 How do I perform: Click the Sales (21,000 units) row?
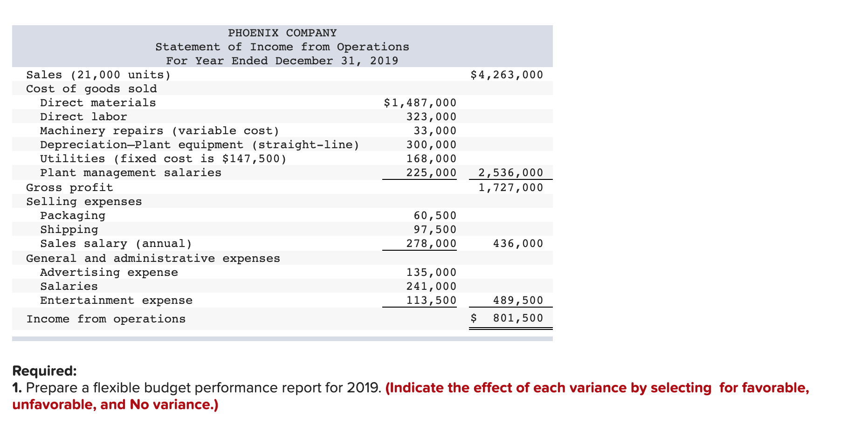coord(97,74)
